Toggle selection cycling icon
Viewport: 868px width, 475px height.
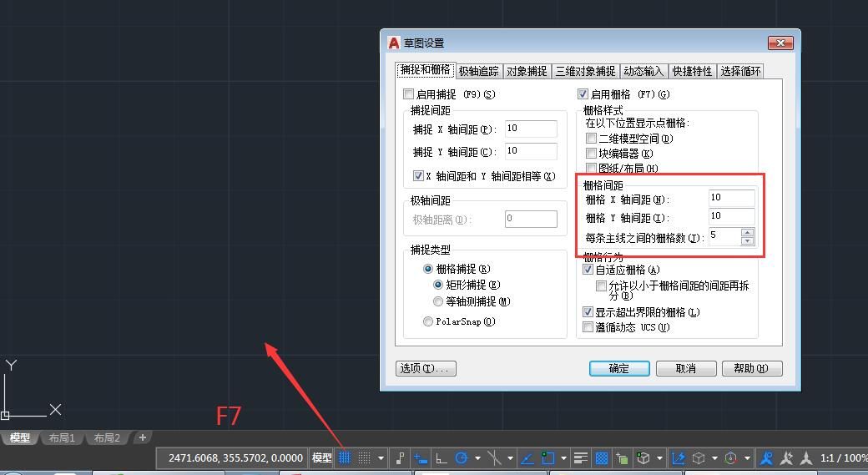[622, 458]
